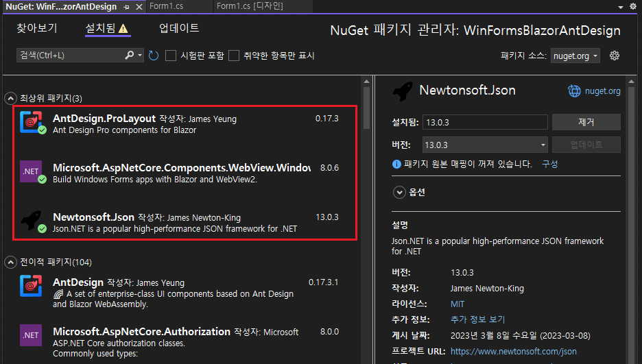The width and height of the screenshot is (642, 364).
Task: Toggle the 시험판 포함 checkbox
Action: coord(171,56)
